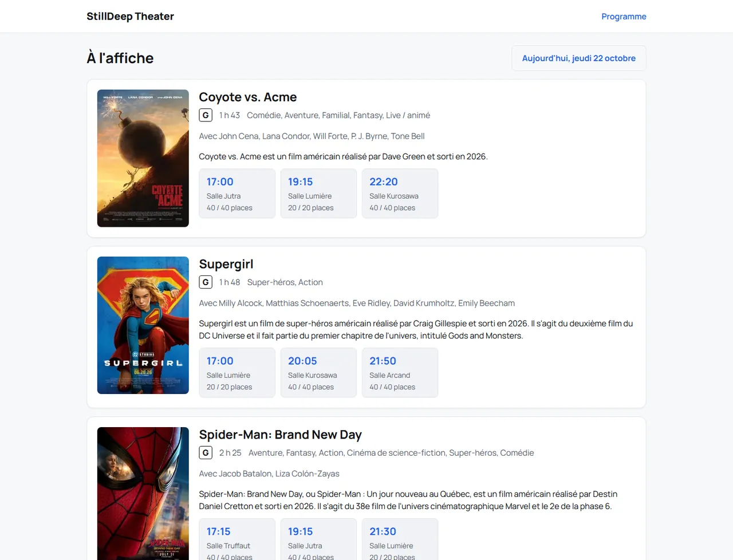Image resolution: width=733 pixels, height=560 pixels.
Task: Open the Coyote vs. Acme poster
Action: pos(143,158)
